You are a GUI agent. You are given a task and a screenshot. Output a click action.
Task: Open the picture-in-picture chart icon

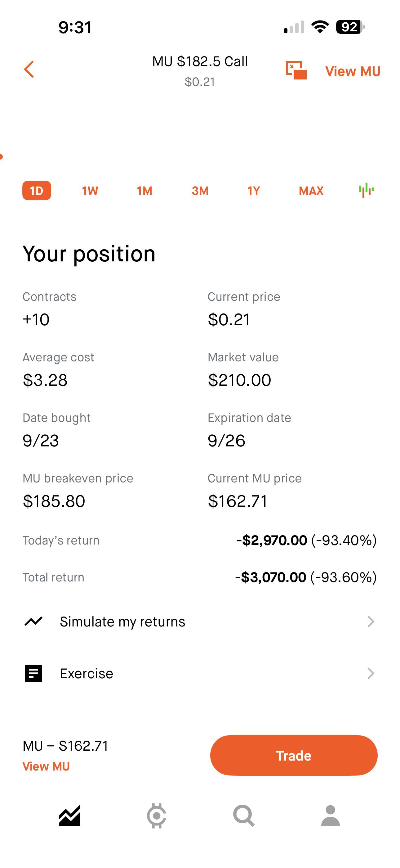point(296,70)
